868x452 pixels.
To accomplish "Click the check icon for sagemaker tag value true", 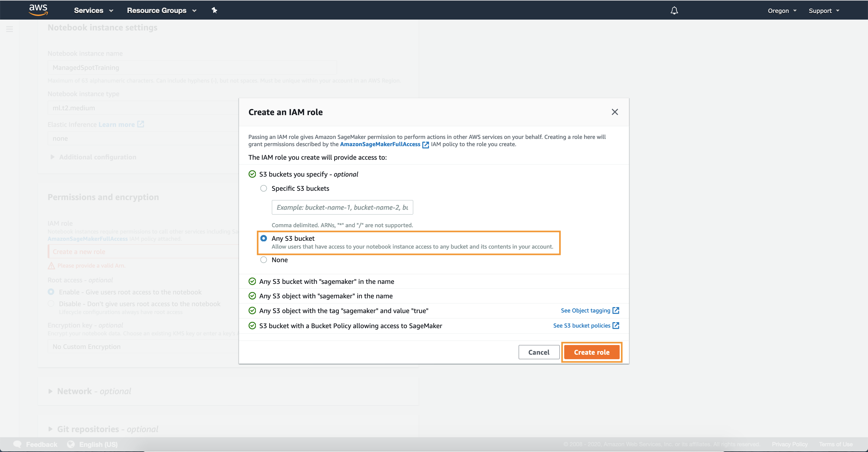I will [252, 311].
